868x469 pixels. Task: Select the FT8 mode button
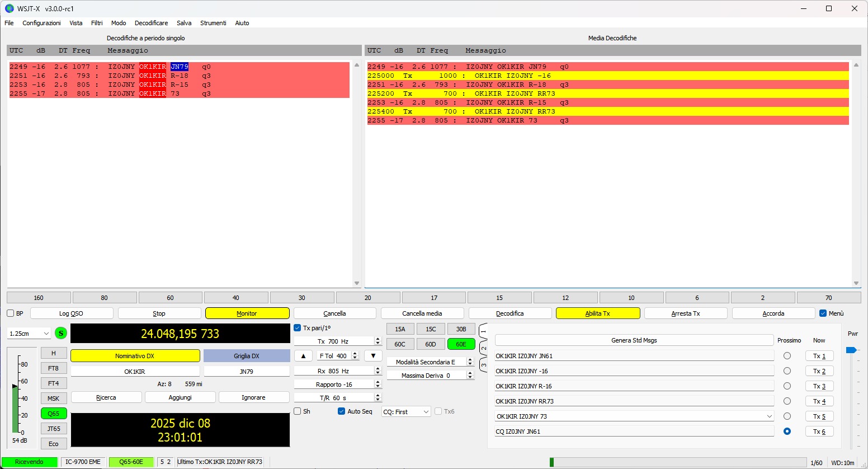point(53,368)
